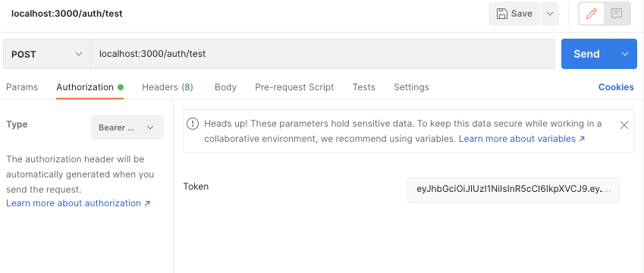
Task: Click the pencil edit mode icon
Action: tap(592, 14)
